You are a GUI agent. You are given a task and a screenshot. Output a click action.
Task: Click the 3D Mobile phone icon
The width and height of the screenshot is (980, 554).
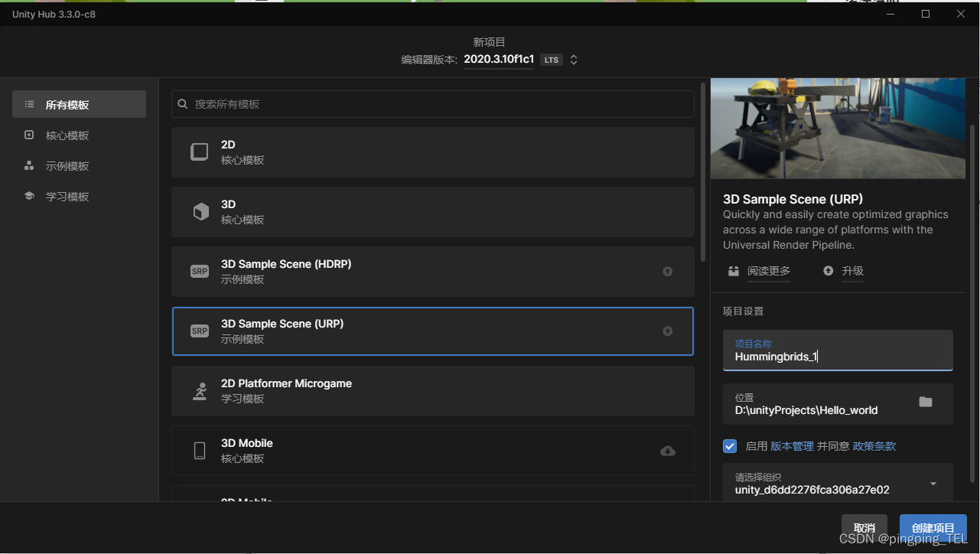[x=200, y=451]
